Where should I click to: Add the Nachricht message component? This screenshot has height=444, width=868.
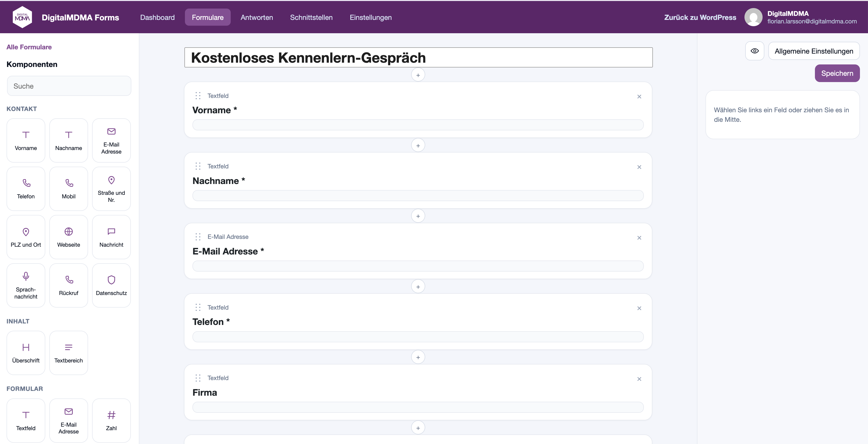[111, 237]
